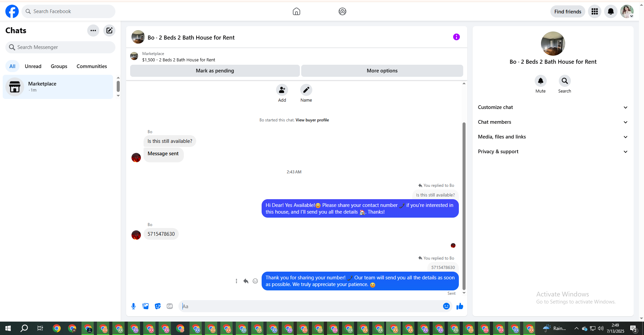Click the Find friends button
Screen dimensions: 644x335
coord(568,11)
